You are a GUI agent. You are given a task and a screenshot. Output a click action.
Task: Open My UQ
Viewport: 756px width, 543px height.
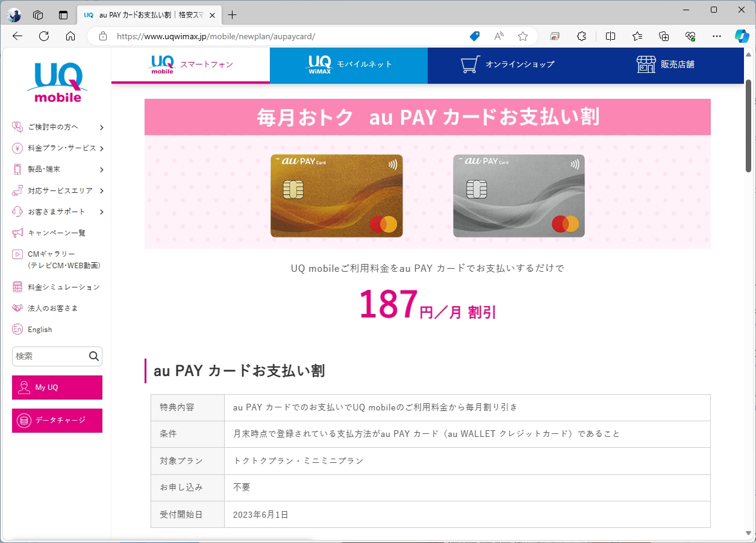tap(57, 388)
